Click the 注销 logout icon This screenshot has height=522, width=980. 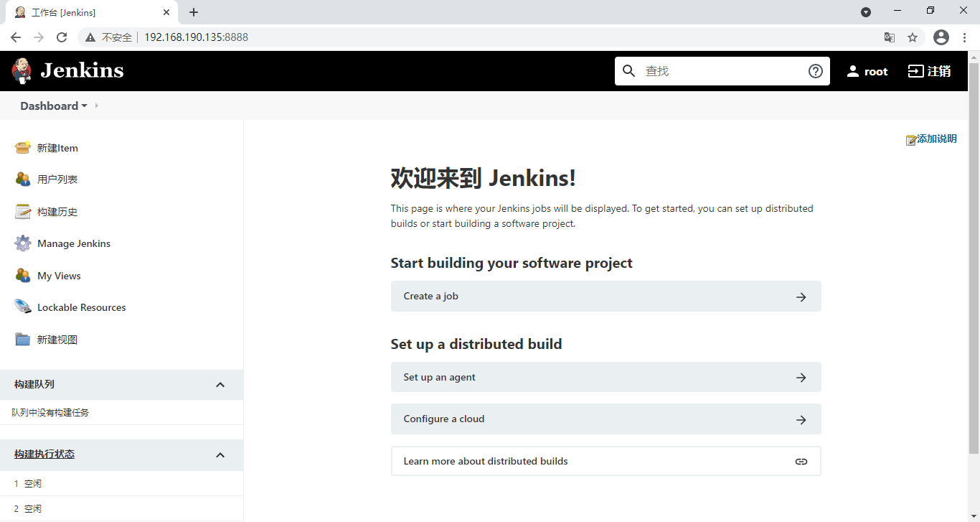pos(915,71)
